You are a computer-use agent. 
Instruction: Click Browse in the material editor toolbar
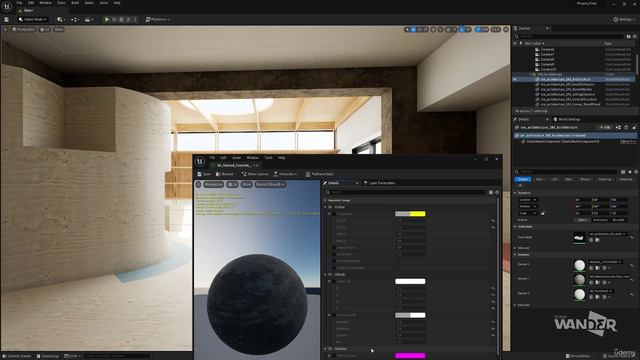coord(224,174)
